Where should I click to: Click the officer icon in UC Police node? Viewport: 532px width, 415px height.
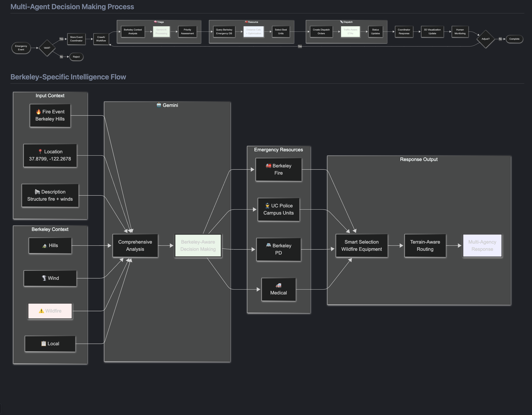[267, 206]
